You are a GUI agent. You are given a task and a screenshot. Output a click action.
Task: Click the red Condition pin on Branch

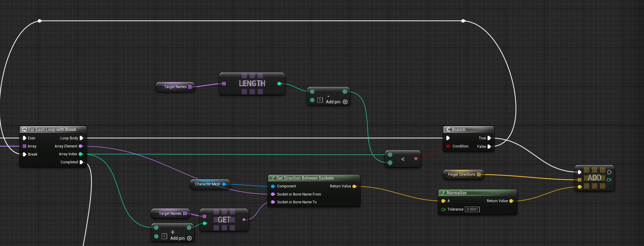click(448, 146)
